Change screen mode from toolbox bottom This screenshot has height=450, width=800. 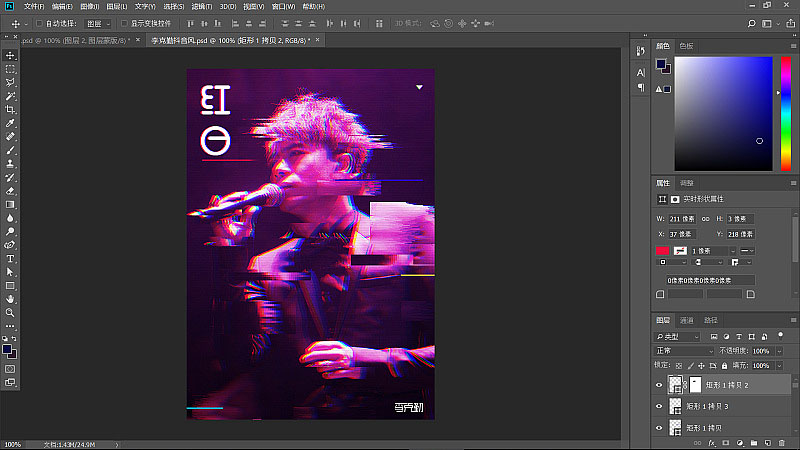(10, 382)
